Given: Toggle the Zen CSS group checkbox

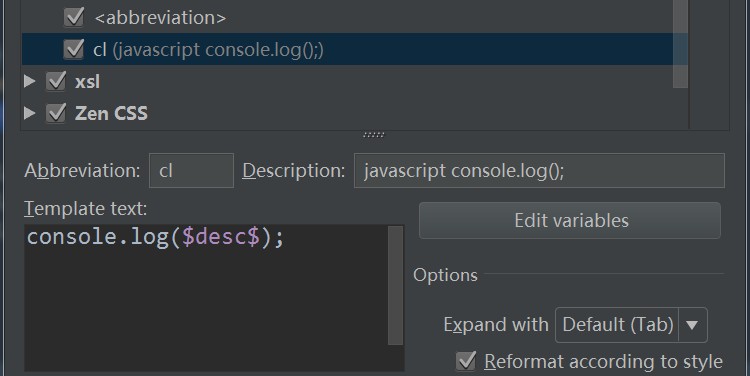Looking at the screenshot, I should (55, 113).
